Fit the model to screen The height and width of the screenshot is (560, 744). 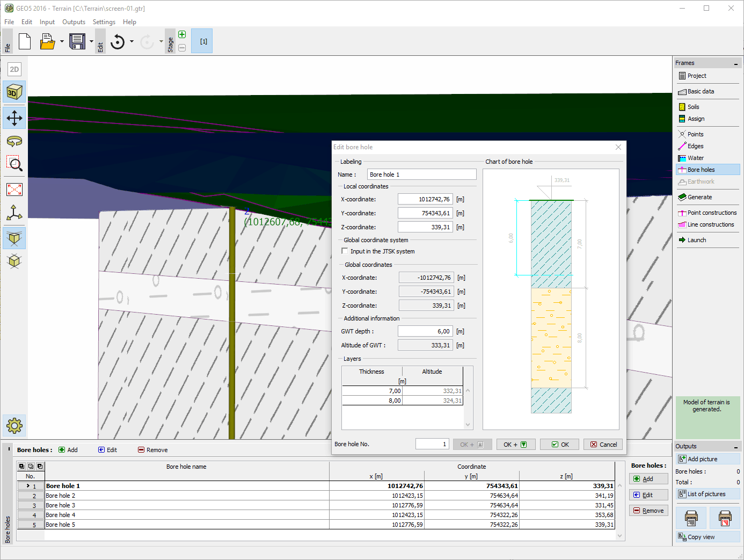click(14, 189)
